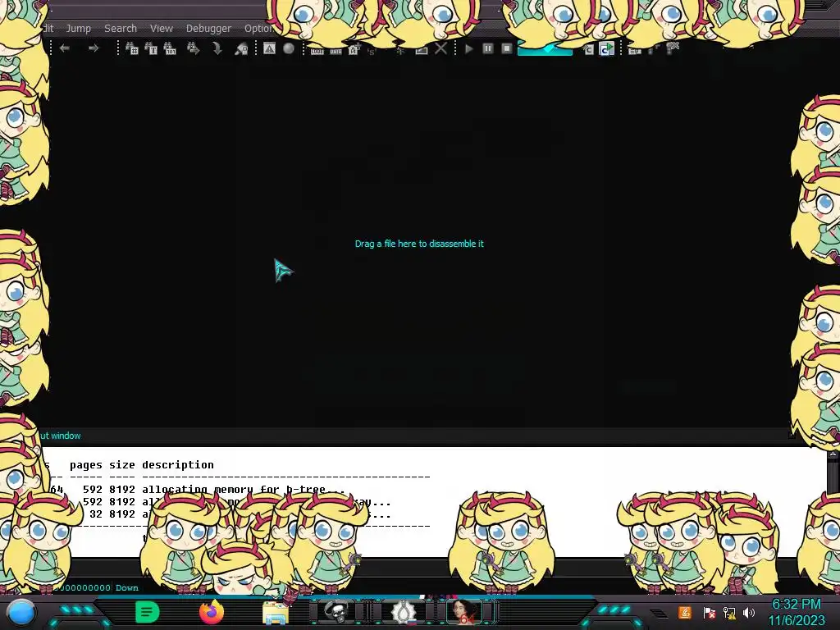
Task: Click the gray circle breakpoint icon
Action: point(288,48)
